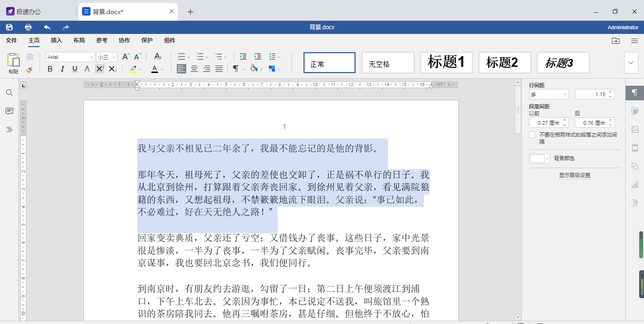Apply the 标题1 style
The image size is (644, 324).
tap(446, 63)
